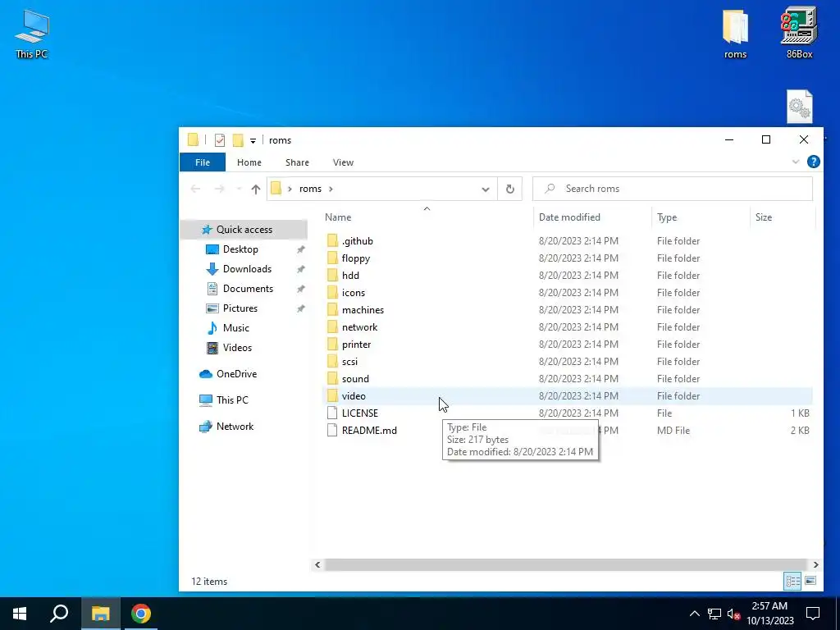Go to Downloads in navigation pane

point(247,269)
